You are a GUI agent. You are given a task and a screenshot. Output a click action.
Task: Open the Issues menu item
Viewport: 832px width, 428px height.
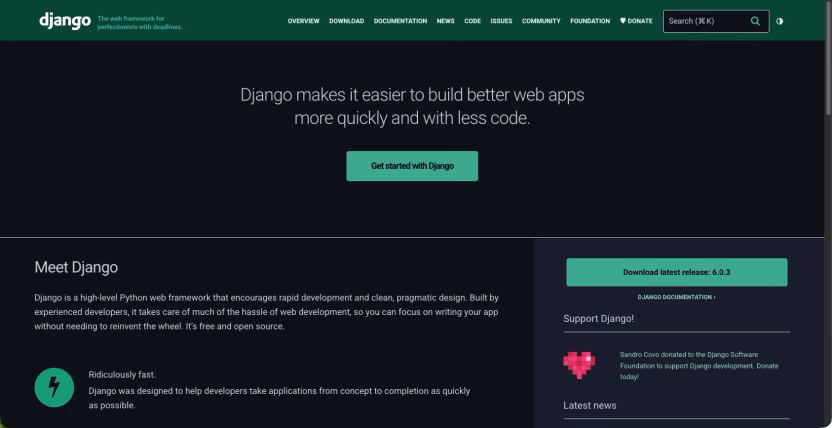501,21
